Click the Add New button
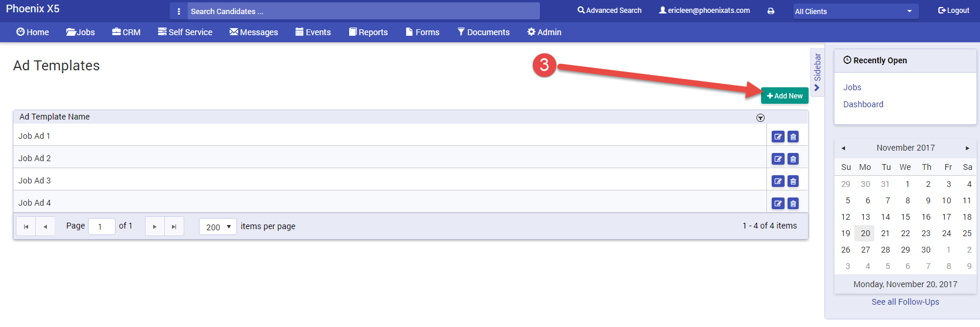Viewport: 980px width, 327px height. coord(785,96)
